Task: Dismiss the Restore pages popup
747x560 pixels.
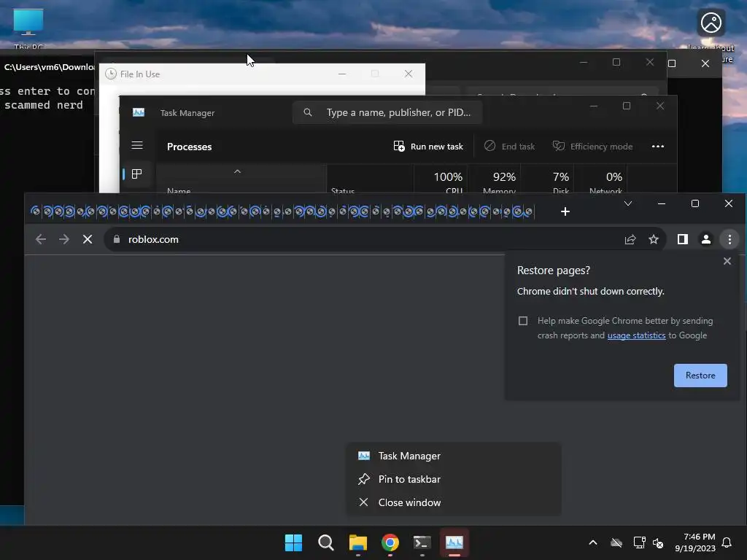Action: tap(727, 261)
